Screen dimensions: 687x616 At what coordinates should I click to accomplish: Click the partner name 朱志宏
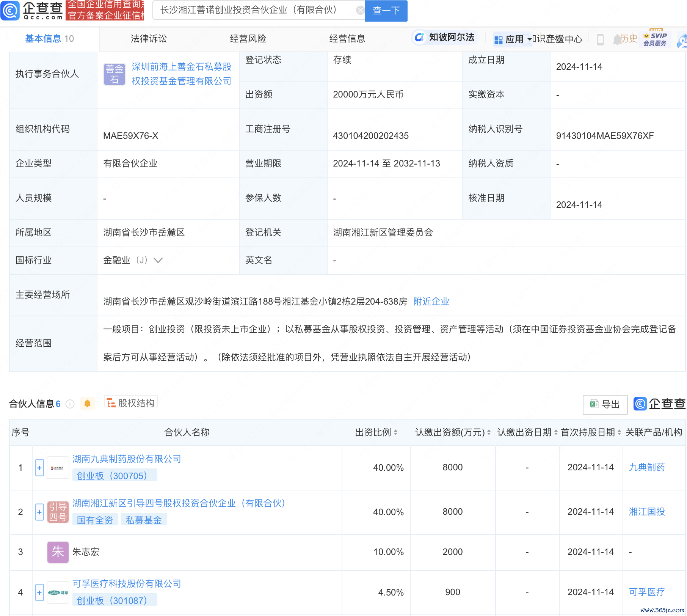(x=86, y=552)
